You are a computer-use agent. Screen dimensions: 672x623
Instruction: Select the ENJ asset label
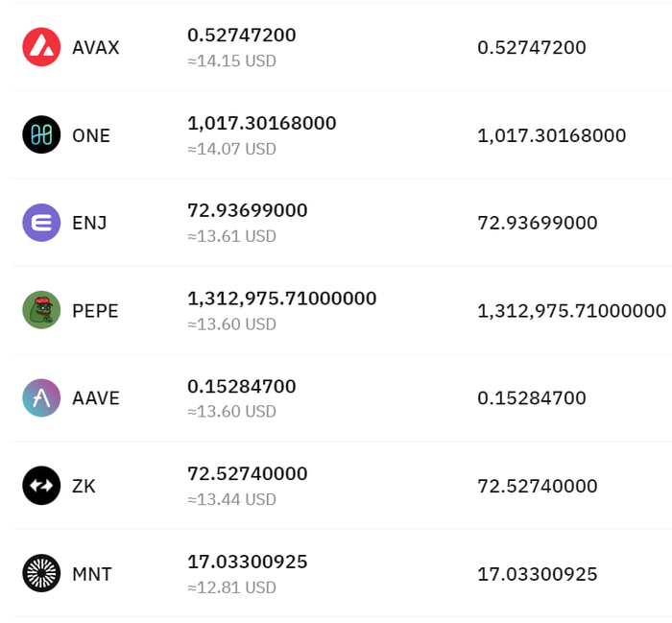pos(89,224)
